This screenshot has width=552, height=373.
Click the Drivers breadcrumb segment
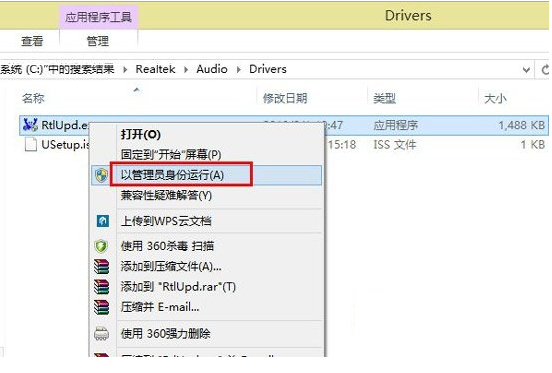coord(268,69)
